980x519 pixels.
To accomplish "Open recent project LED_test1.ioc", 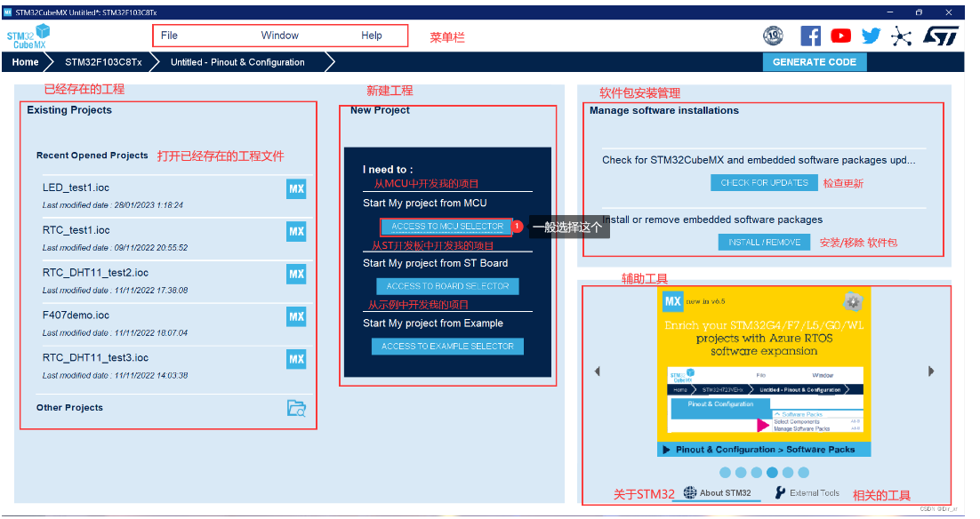I will (76, 188).
